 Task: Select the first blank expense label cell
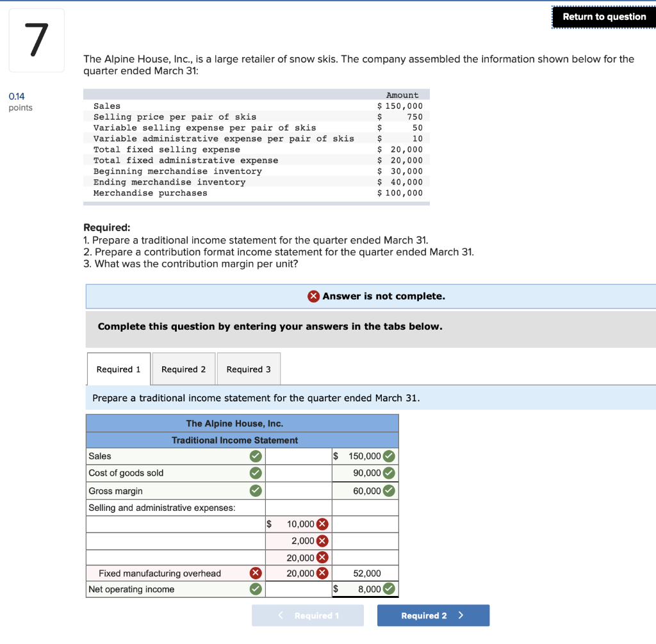[x=176, y=524]
